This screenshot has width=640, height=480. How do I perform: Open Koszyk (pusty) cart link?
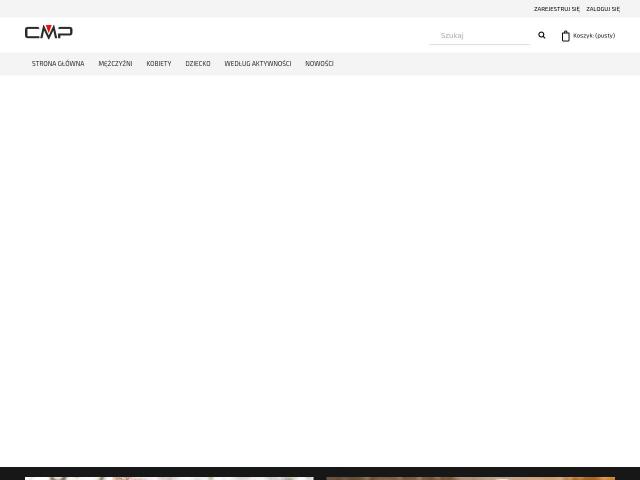pos(594,36)
